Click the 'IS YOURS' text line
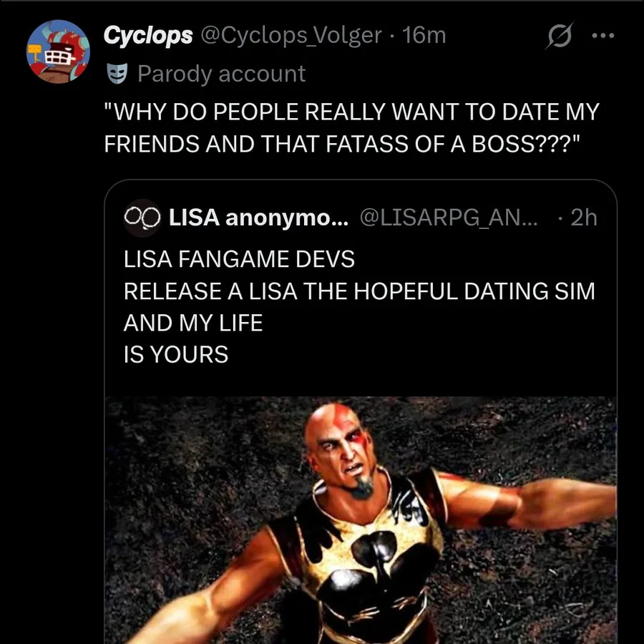644x644 pixels. (x=176, y=355)
